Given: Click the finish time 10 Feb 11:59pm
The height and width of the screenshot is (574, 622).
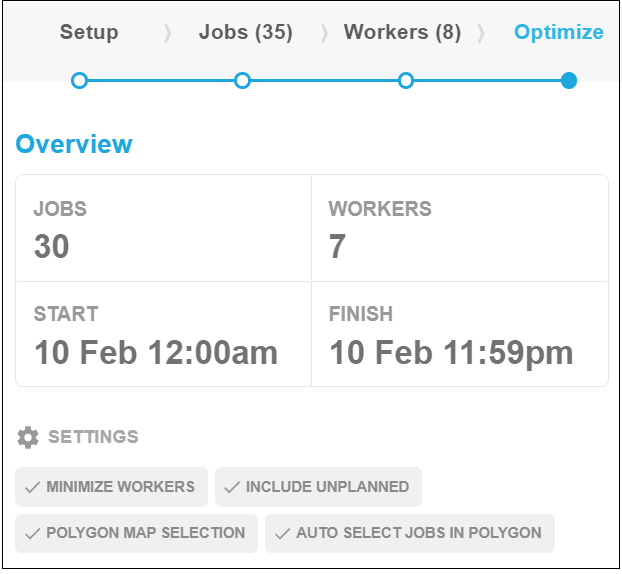Looking at the screenshot, I should pyautogui.click(x=451, y=353).
